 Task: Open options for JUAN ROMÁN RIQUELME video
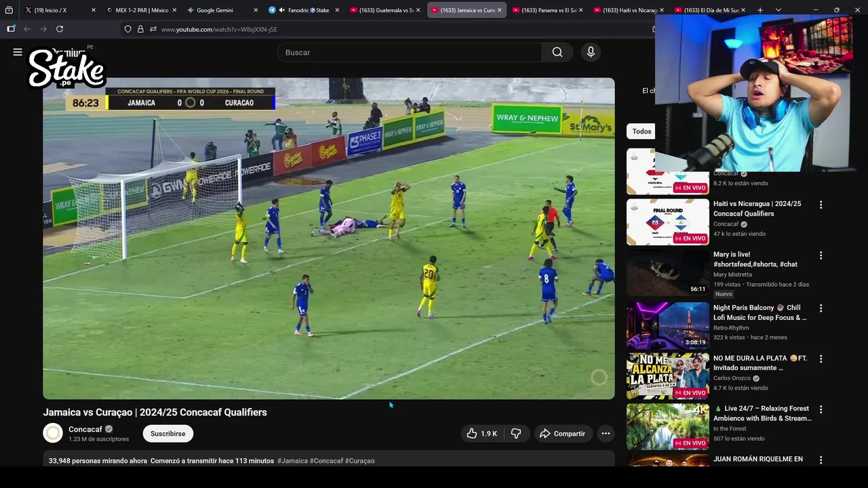[x=821, y=460]
